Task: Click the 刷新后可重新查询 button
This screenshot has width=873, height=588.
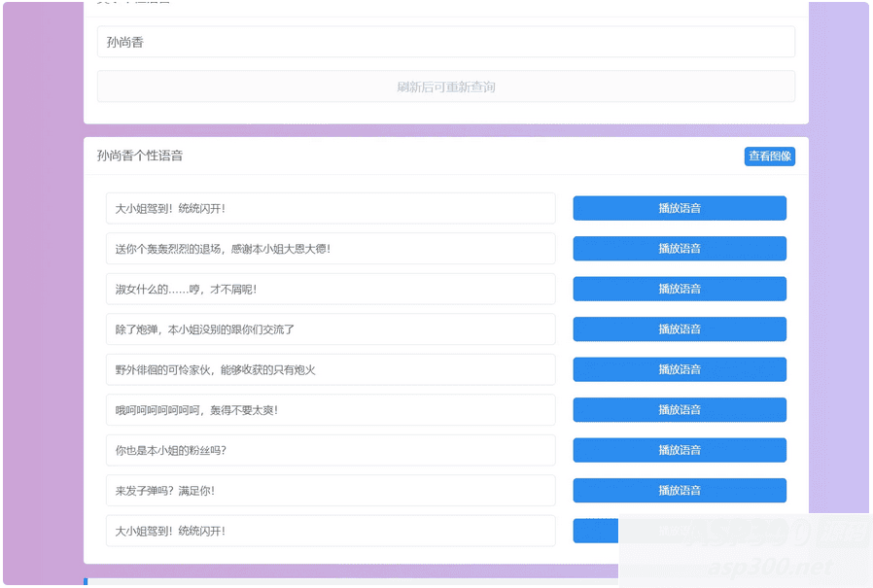Action: point(444,86)
